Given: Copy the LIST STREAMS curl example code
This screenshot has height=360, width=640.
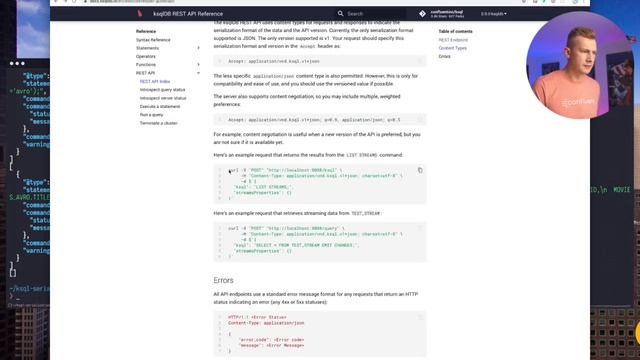Looking at the screenshot, I should (420, 170).
